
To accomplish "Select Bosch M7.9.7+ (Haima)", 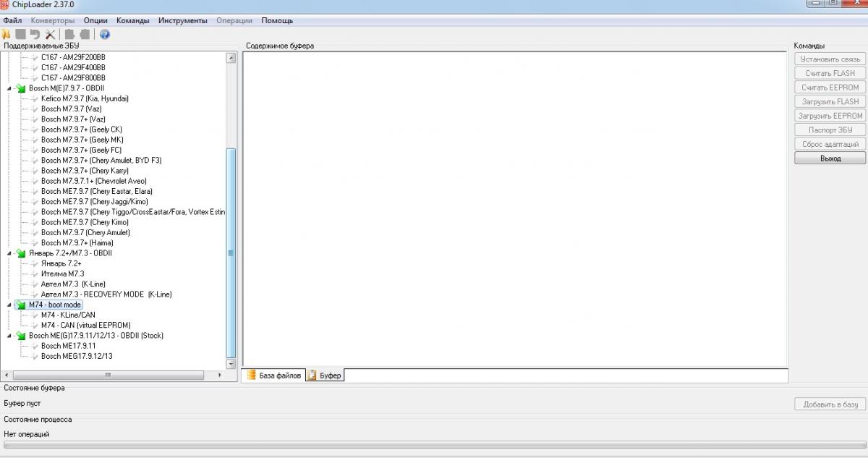I will coord(77,243).
